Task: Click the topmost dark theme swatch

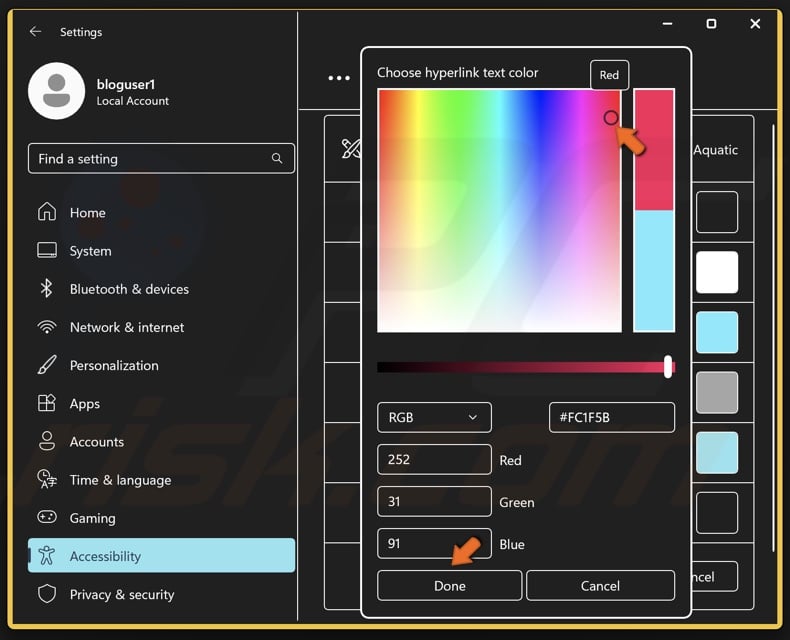Action: point(717,212)
